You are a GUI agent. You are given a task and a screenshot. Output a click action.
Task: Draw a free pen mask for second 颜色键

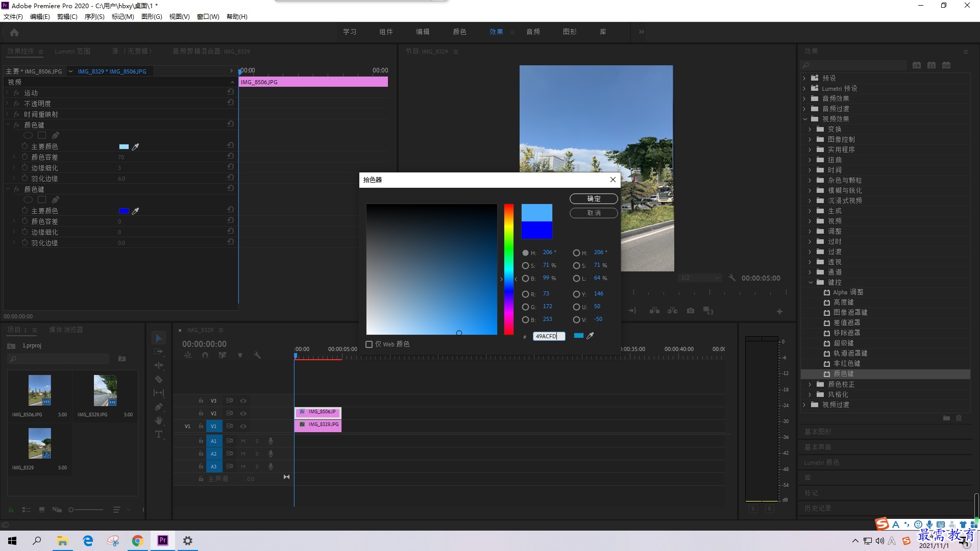[55, 200]
